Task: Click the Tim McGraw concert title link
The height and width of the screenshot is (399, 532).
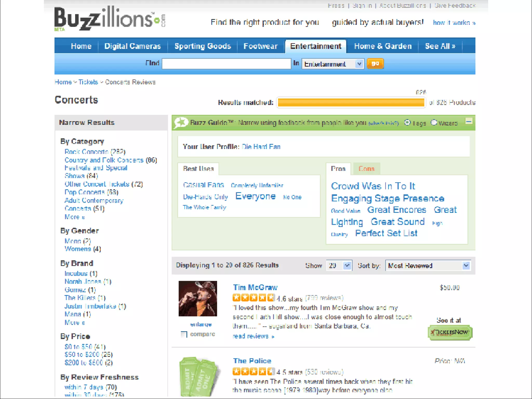Action: (255, 287)
